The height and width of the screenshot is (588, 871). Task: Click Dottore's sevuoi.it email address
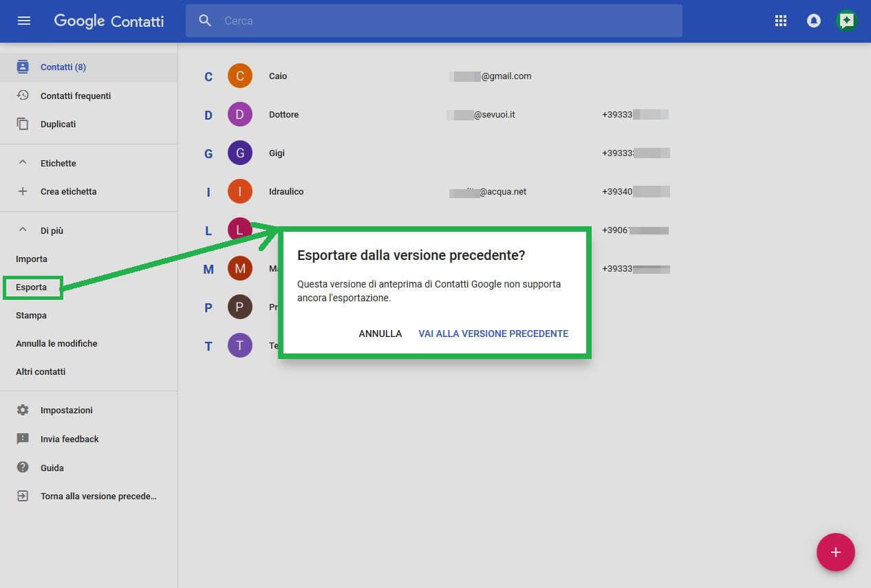[x=481, y=114]
